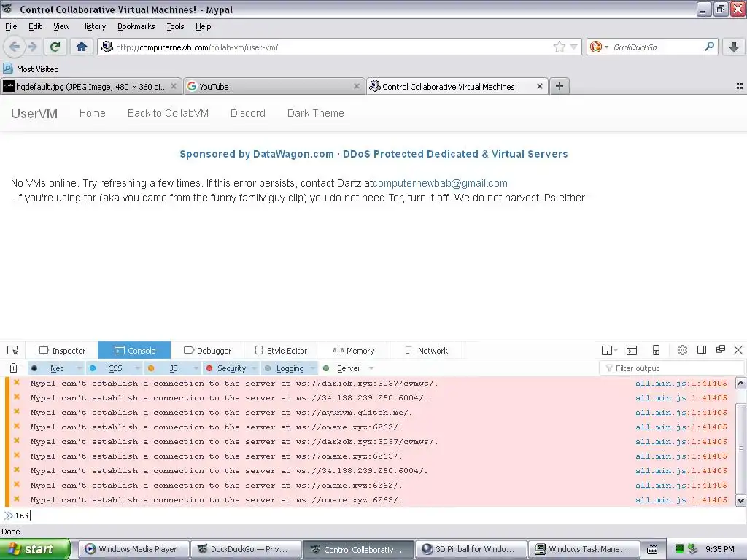
Task: Open URL history dropdown arrow
Action: [574, 47]
